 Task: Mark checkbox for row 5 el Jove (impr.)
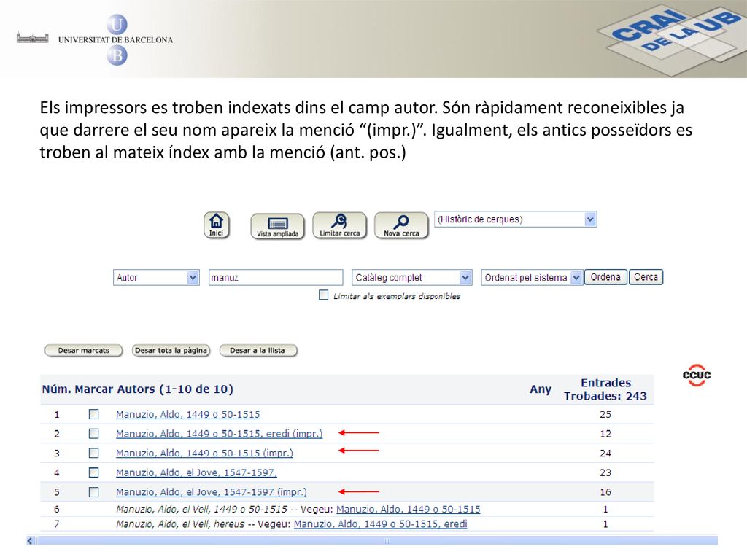(x=94, y=492)
